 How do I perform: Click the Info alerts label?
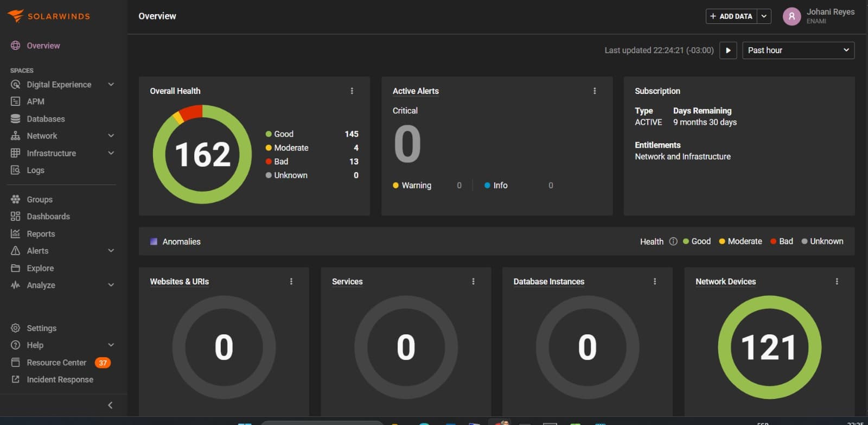(500, 186)
